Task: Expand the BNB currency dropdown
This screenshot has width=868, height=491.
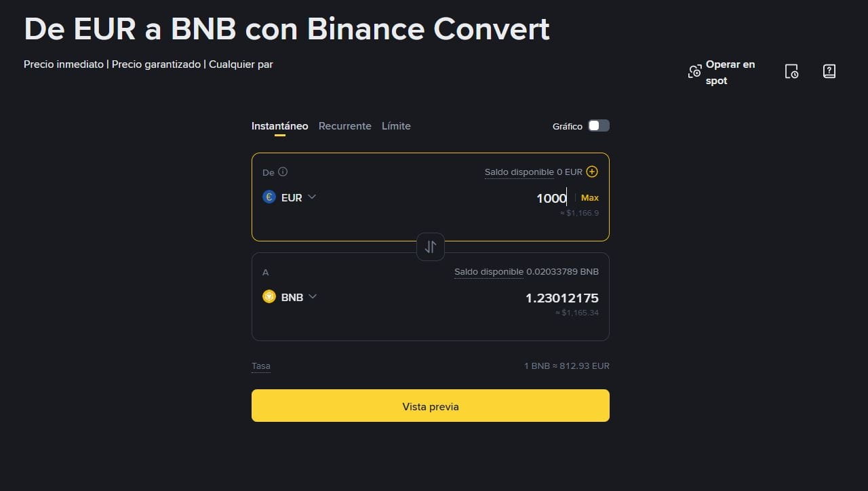Action: 313,297
